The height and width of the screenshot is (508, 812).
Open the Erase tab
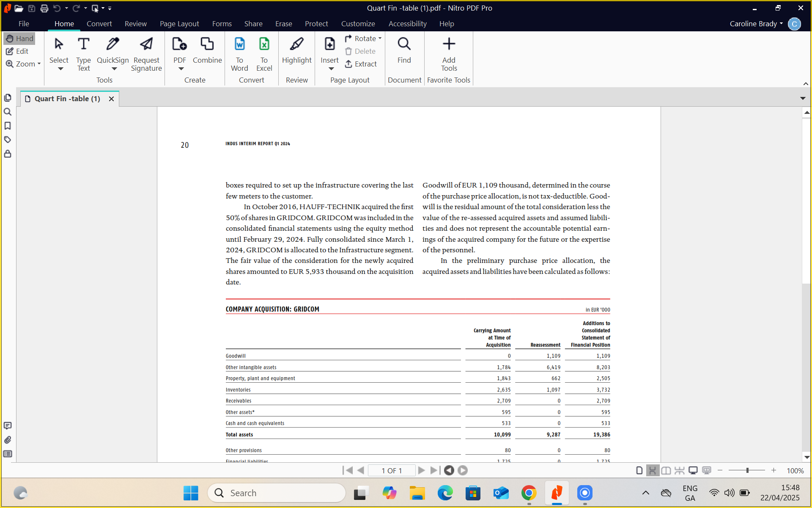(283, 24)
